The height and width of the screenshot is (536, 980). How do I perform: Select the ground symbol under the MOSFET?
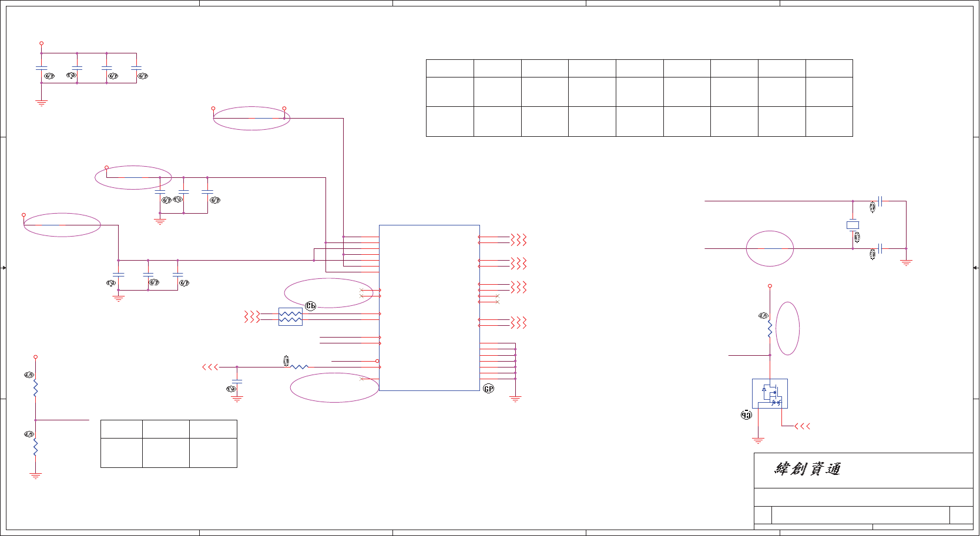click(759, 440)
